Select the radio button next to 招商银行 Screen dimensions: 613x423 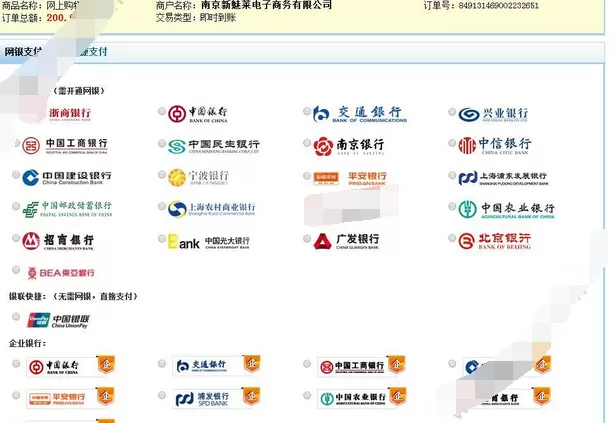click(x=16, y=238)
